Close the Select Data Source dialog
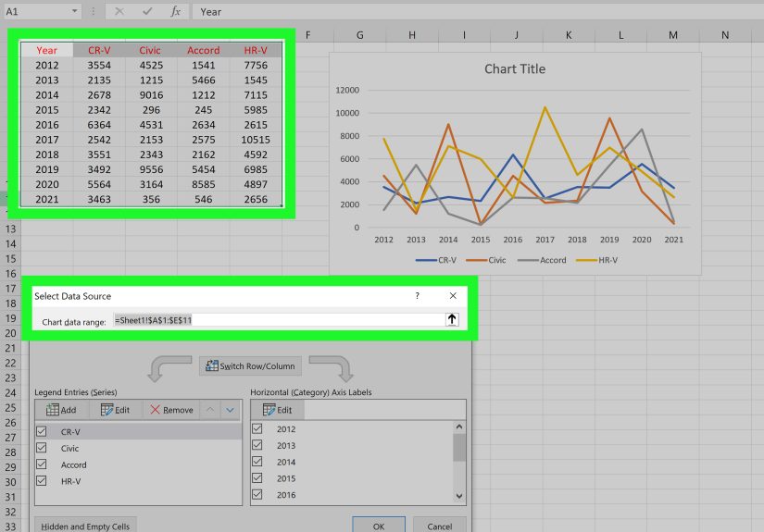764x532 pixels. pyautogui.click(x=453, y=295)
